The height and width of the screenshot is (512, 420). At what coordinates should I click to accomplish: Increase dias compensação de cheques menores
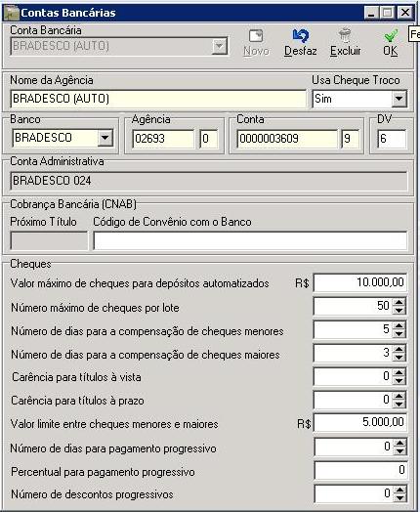(399, 325)
